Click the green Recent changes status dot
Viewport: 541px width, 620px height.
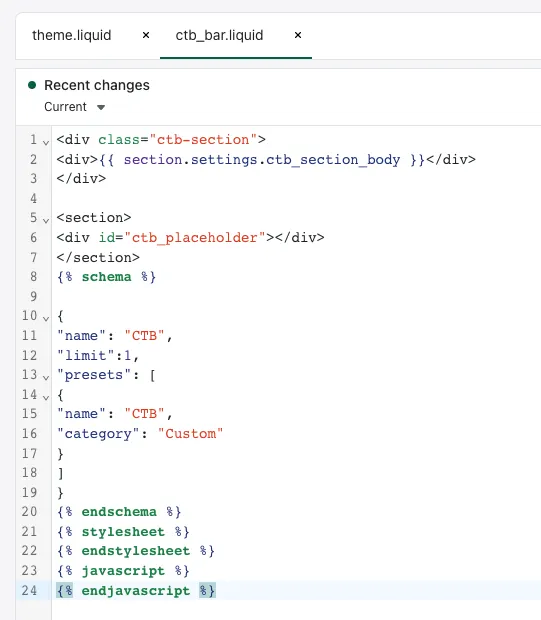pyautogui.click(x=32, y=85)
